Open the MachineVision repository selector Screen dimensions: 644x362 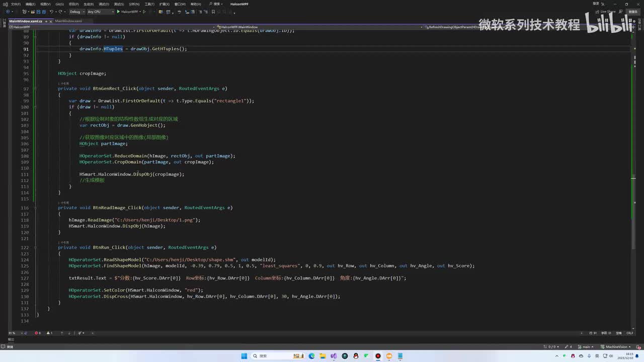(x=616, y=346)
